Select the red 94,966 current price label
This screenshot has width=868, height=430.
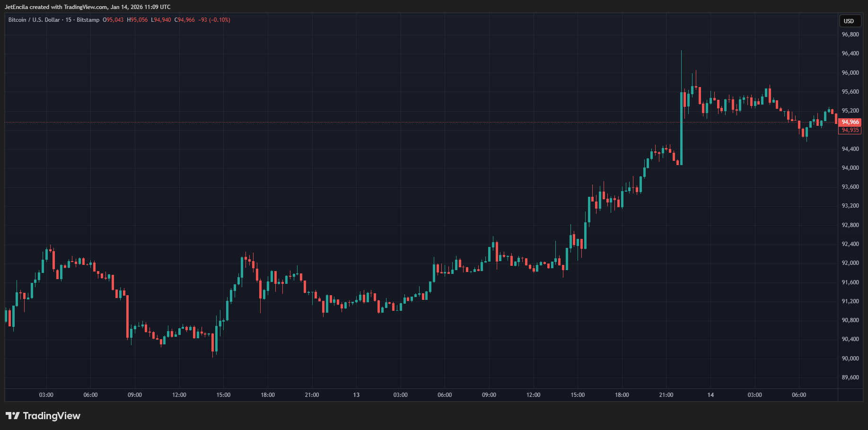[x=850, y=122]
